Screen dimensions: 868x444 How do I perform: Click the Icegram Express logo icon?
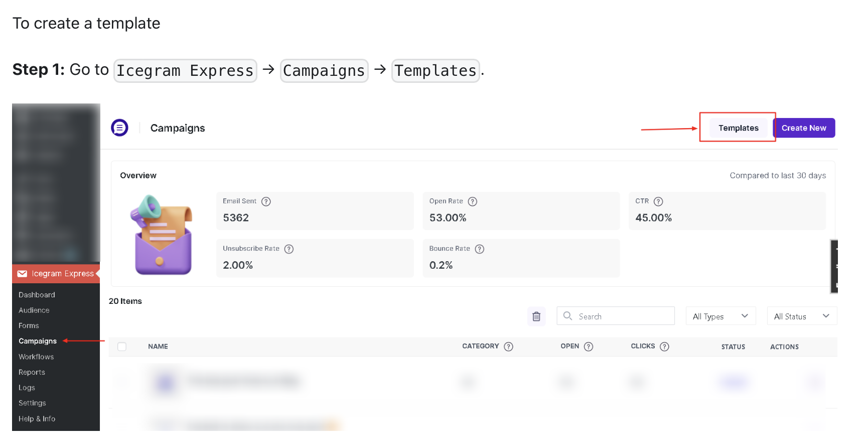pos(119,128)
